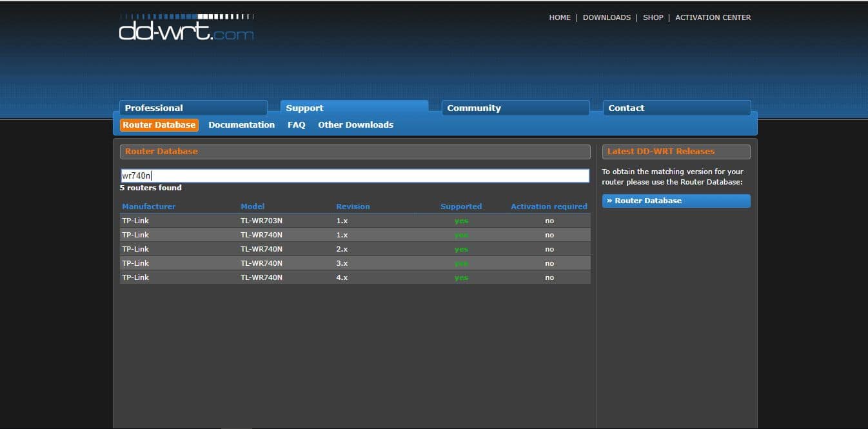The width and height of the screenshot is (868, 429).
Task: Select the TL-WR740N revision 4.x row
Action: [355, 277]
